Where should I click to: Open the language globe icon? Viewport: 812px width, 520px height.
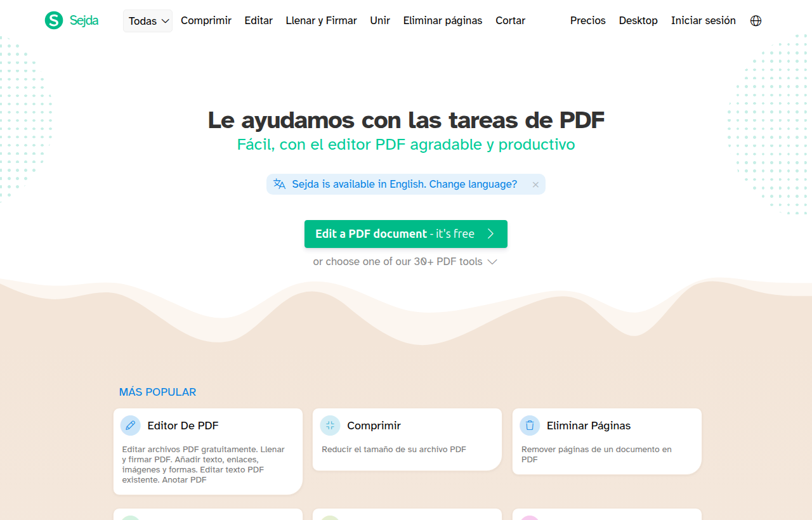tap(756, 21)
